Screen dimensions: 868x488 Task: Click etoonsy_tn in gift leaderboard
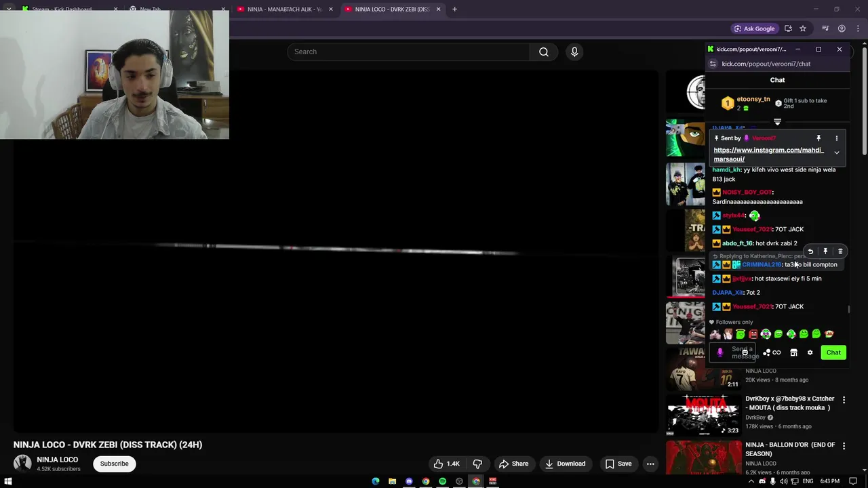click(x=753, y=100)
